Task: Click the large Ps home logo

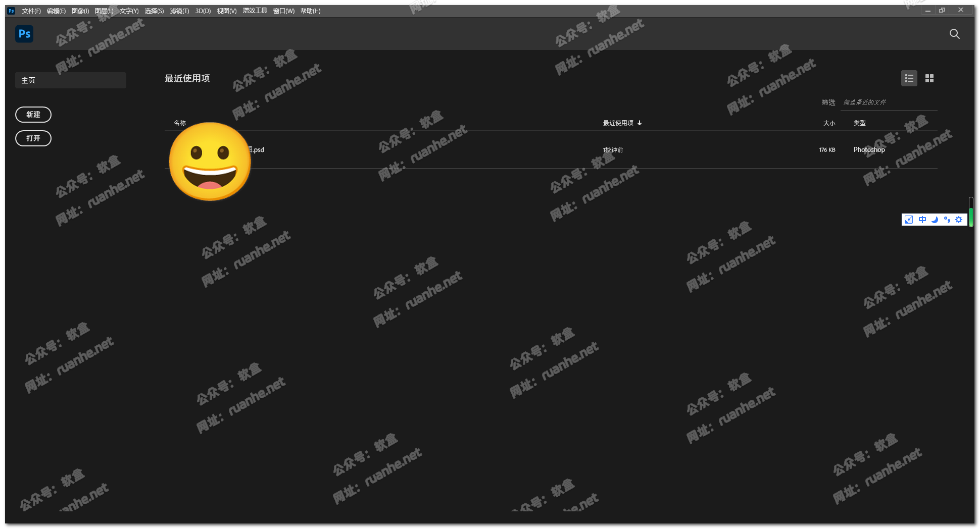Action: [24, 34]
